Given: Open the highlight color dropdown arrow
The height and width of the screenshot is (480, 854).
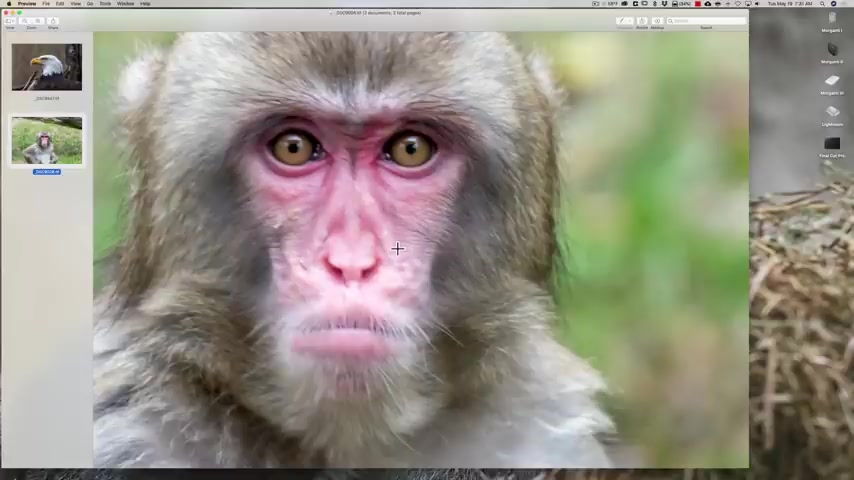Looking at the screenshot, I should (630, 21).
